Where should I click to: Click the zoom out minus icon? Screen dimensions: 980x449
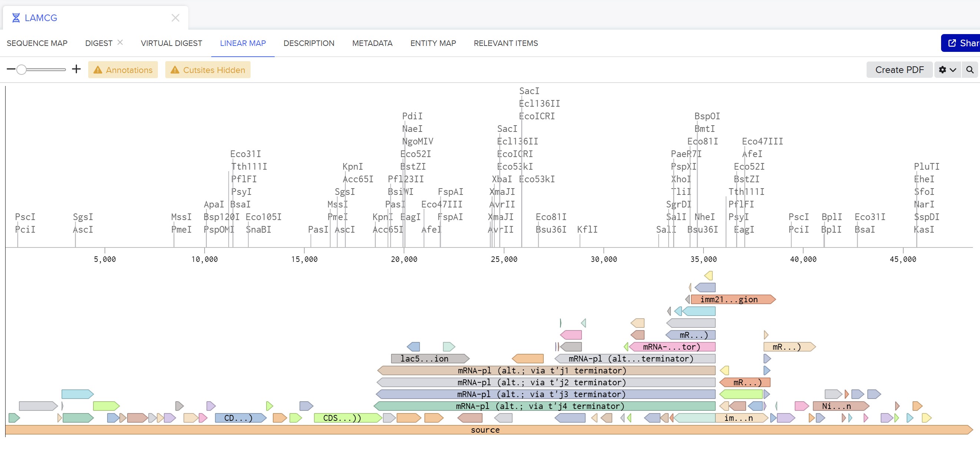click(x=11, y=70)
